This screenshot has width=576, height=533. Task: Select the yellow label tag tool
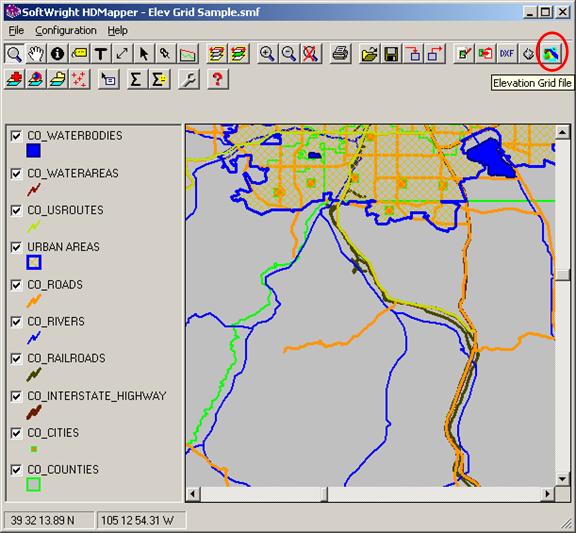point(79,54)
